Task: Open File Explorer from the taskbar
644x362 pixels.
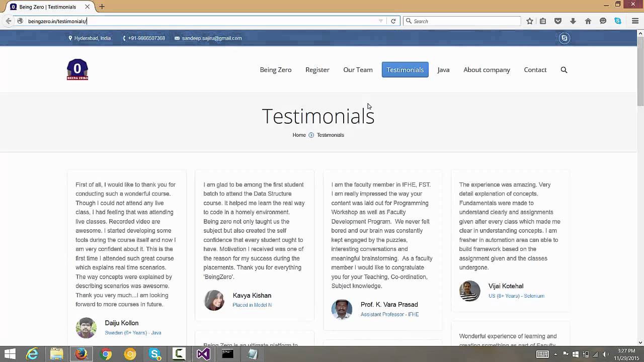Action: pyautogui.click(x=56, y=354)
